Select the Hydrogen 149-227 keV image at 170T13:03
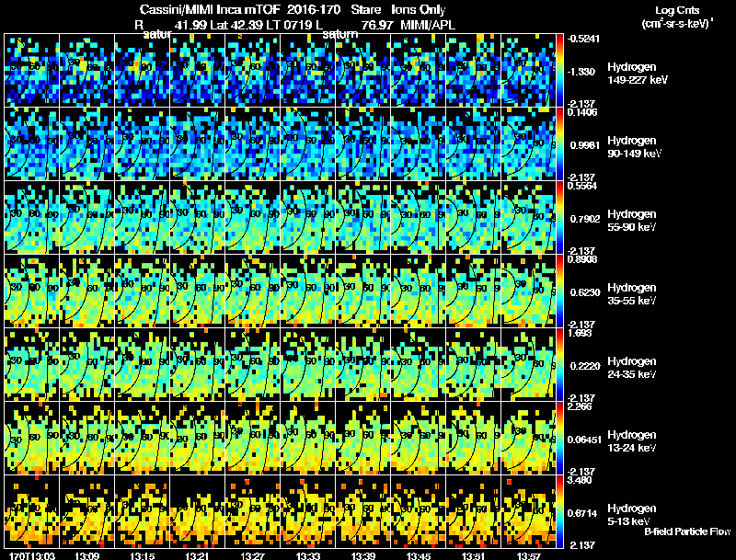 point(32,71)
